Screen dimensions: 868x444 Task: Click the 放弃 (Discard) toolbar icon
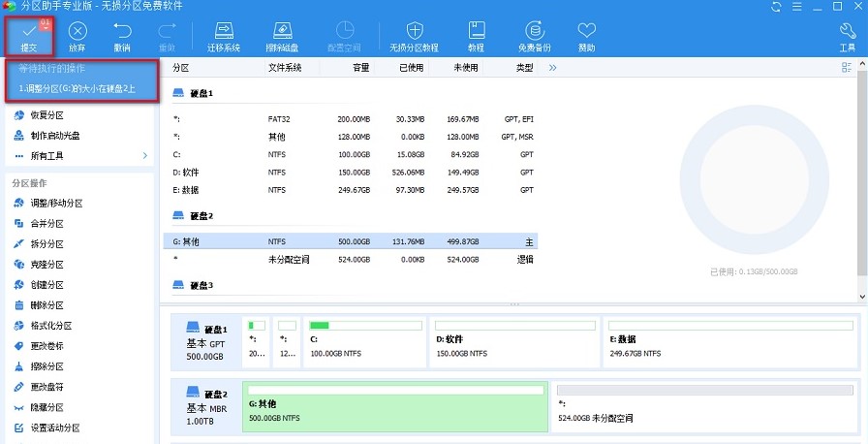pos(77,36)
